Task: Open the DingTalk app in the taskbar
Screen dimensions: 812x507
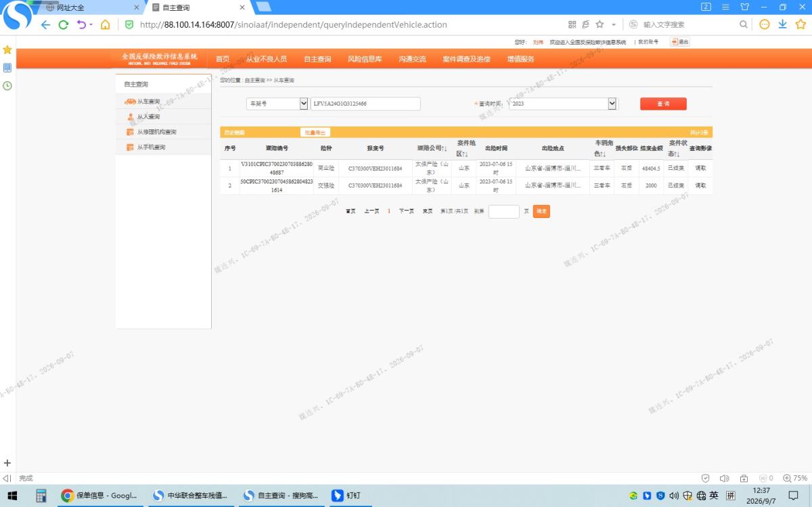Action: click(x=346, y=495)
